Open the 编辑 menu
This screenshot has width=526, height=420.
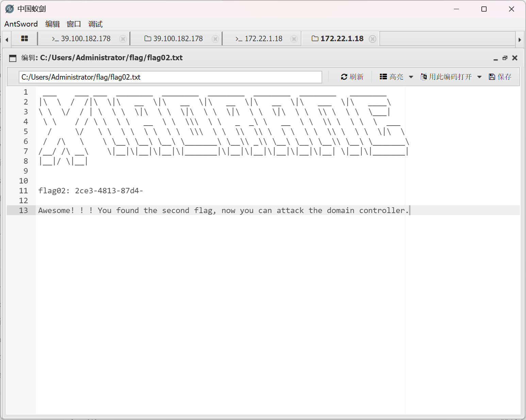click(52, 24)
